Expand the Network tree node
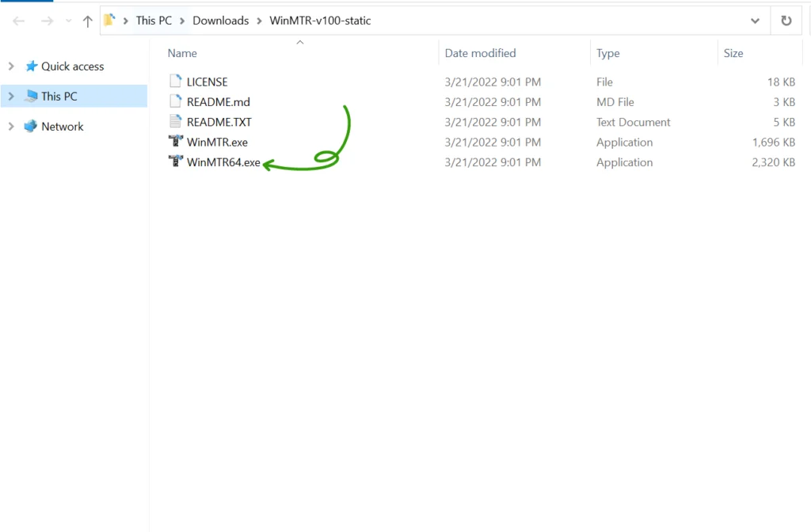 coord(11,126)
